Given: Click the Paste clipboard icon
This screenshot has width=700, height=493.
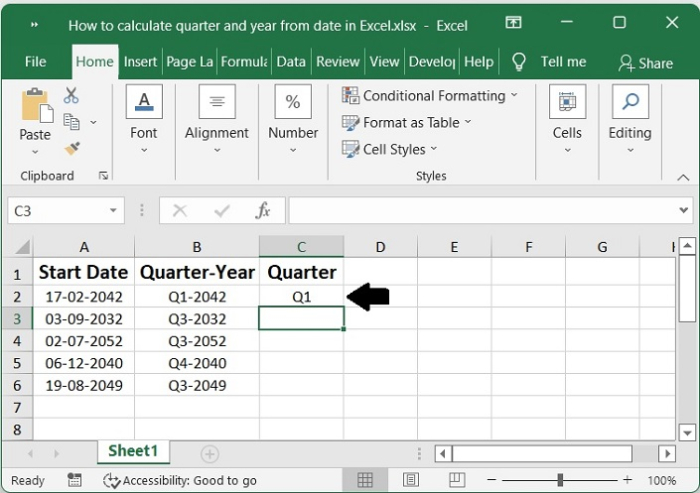Looking at the screenshot, I should [37, 105].
